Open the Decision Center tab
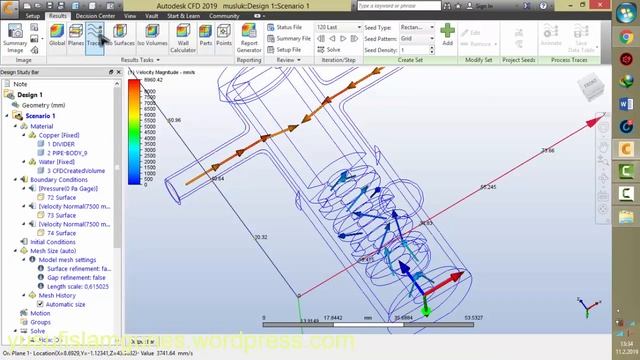640x360 pixels. point(95,16)
